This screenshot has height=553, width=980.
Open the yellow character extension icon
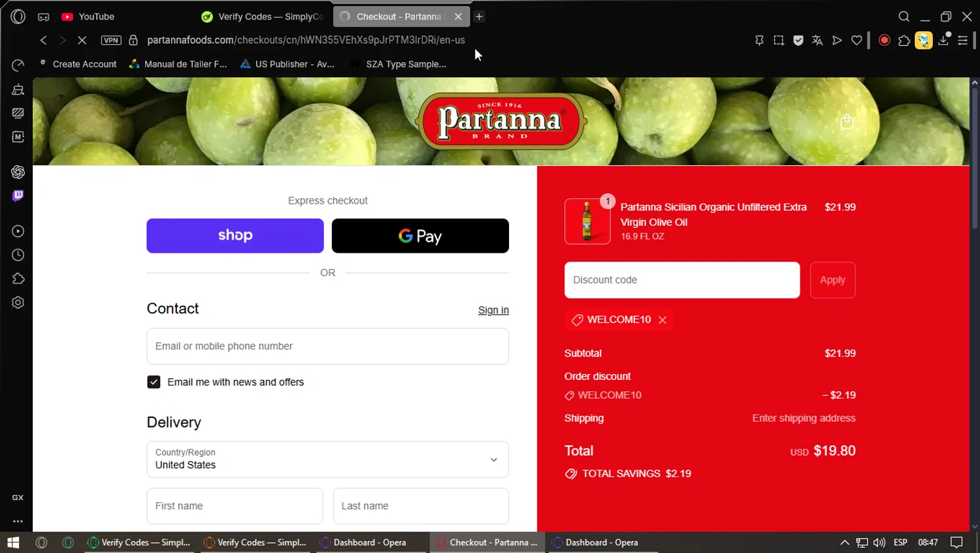924,40
